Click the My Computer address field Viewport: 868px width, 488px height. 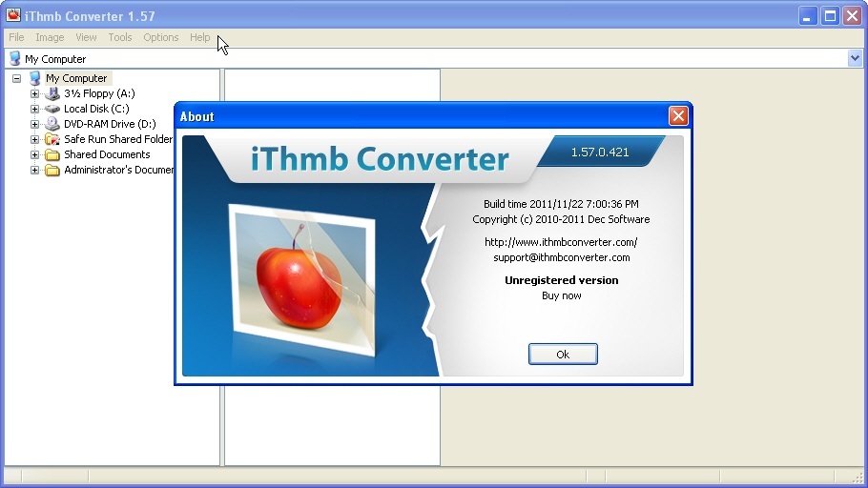point(434,59)
